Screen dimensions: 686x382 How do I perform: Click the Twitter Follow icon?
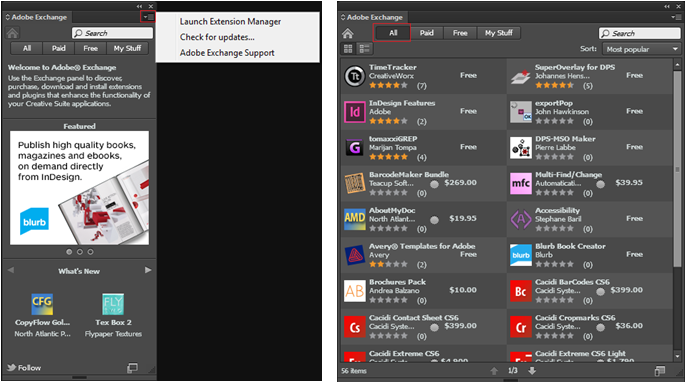pos(11,368)
